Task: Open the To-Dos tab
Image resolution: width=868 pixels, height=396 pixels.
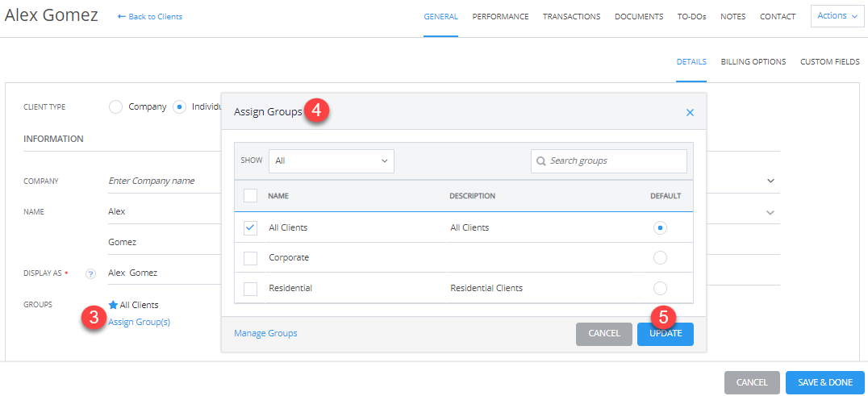Action: click(692, 17)
